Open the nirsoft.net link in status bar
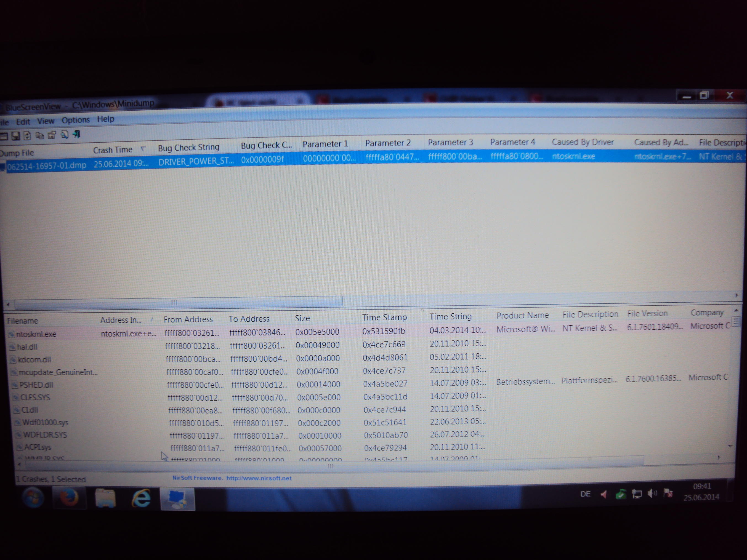Viewport: 747px width, 560px height. click(259, 478)
